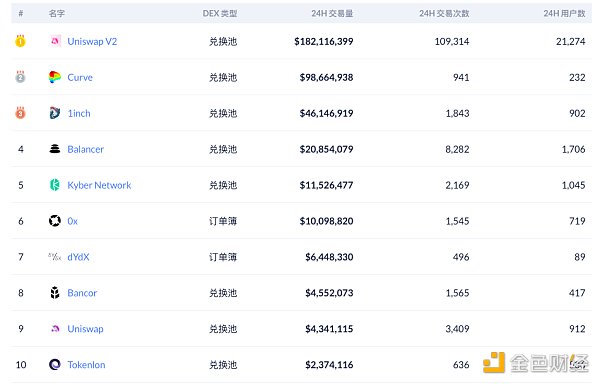The image size is (600, 384).
Task: Click the 1inch logo icon
Action: pos(55,113)
